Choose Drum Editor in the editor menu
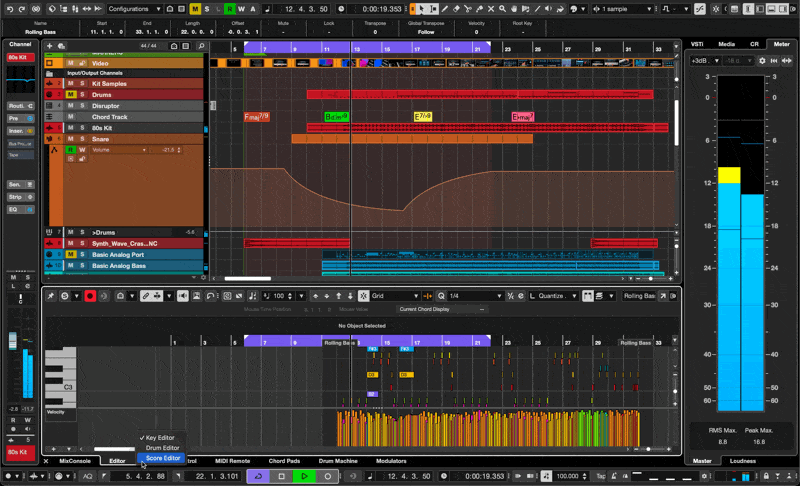800x486 pixels. 161,448
